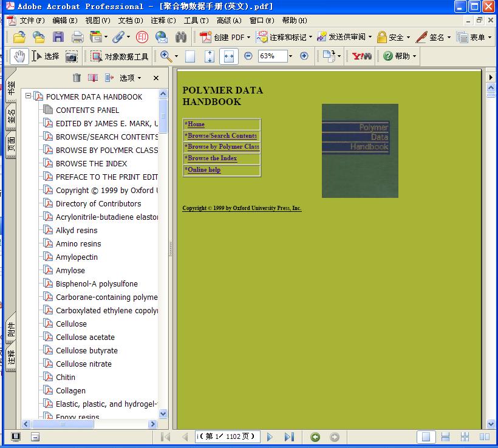Go to the last page
The width and height of the screenshot is (498, 448).
(x=289, y=437)
